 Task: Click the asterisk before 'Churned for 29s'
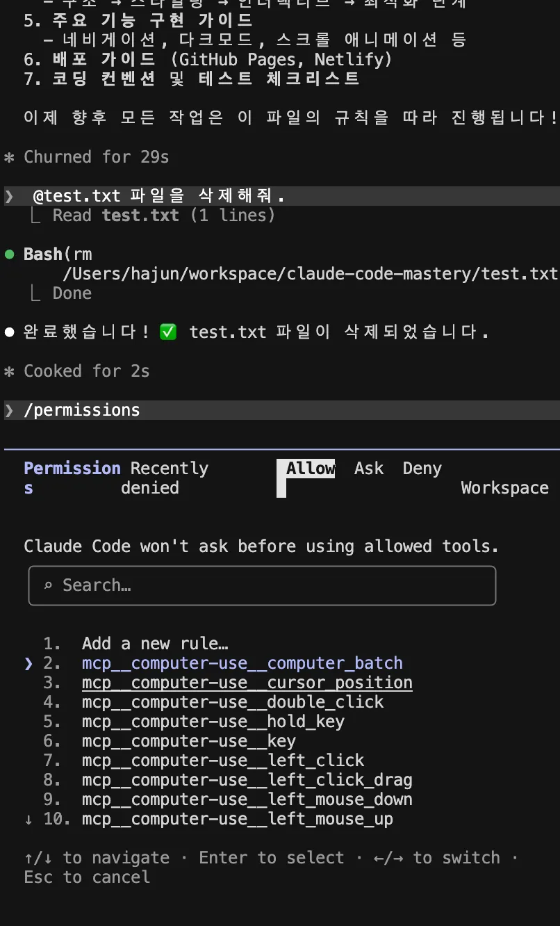[9, 158]
